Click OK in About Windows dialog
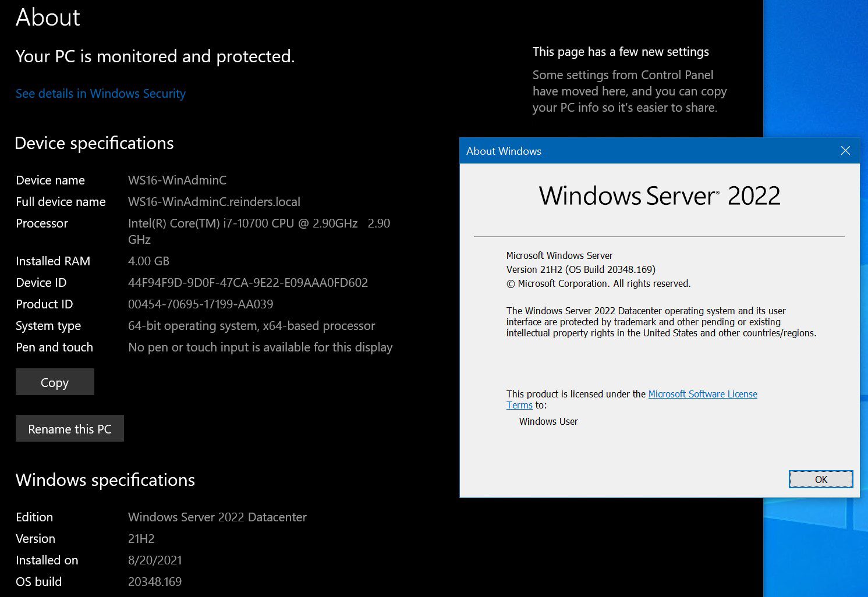Viewport: 868px width, 597px height. 821,479
